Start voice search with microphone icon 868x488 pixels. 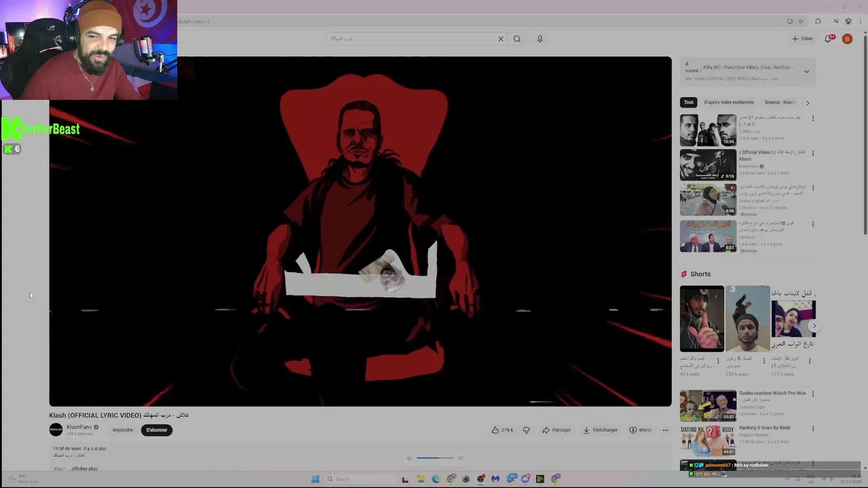click(540, 39)
